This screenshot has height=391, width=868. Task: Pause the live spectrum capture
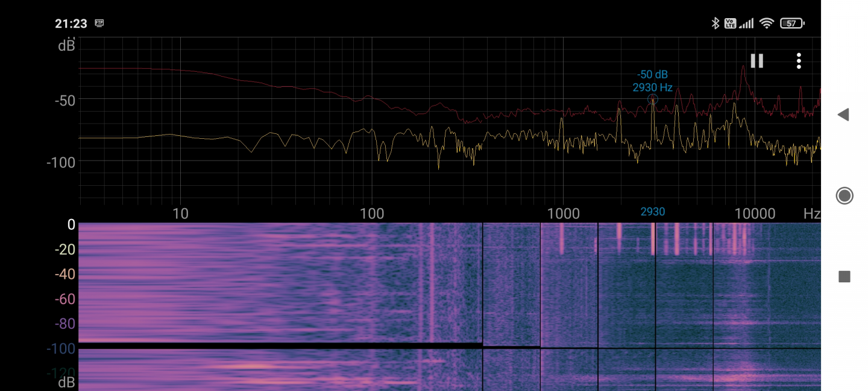(756, 61)
